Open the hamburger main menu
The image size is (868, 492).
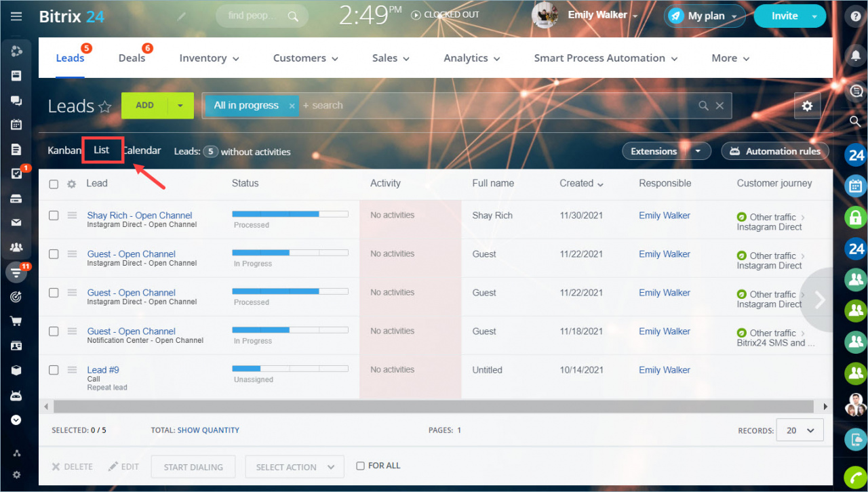[x=16, y=16]
